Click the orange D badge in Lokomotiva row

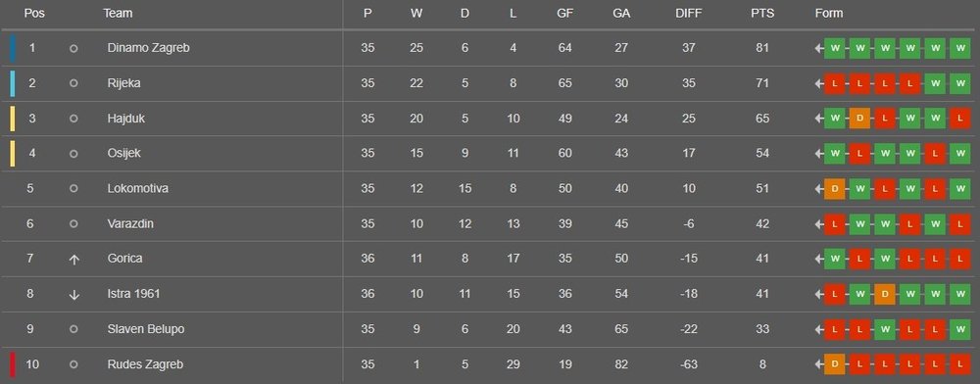(x=834, y=188)
